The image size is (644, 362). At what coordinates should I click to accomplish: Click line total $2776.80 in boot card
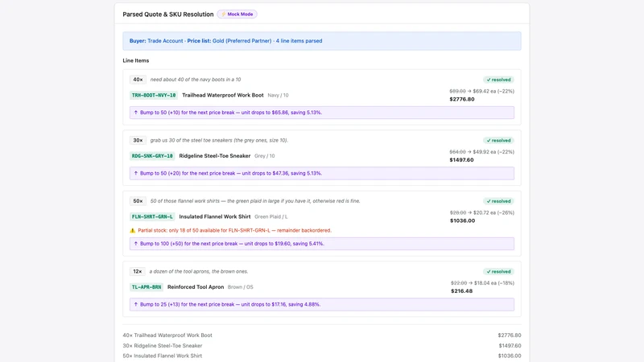pos(462,99)
